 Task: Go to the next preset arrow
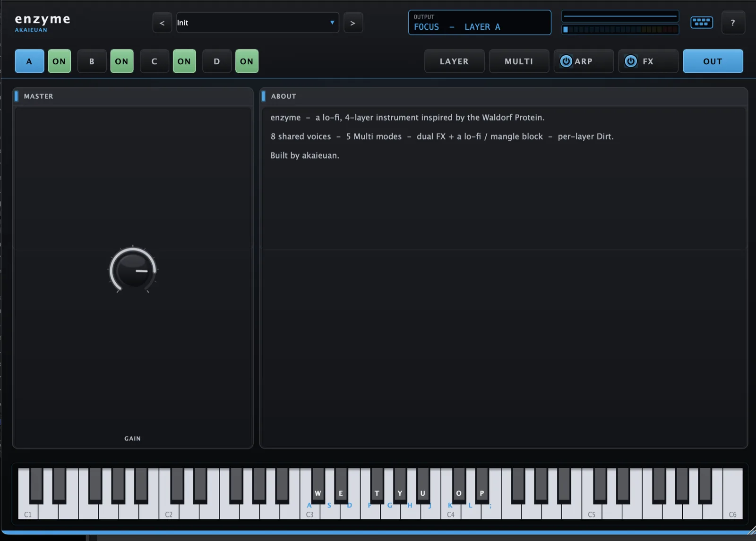point(353,23)
